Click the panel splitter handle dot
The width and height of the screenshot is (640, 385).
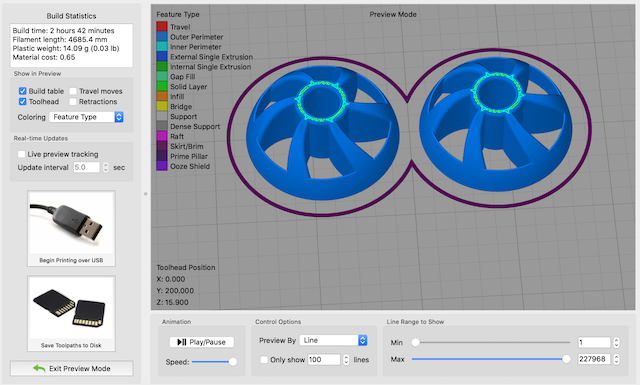pyautogui.click(x=145, y=194)
